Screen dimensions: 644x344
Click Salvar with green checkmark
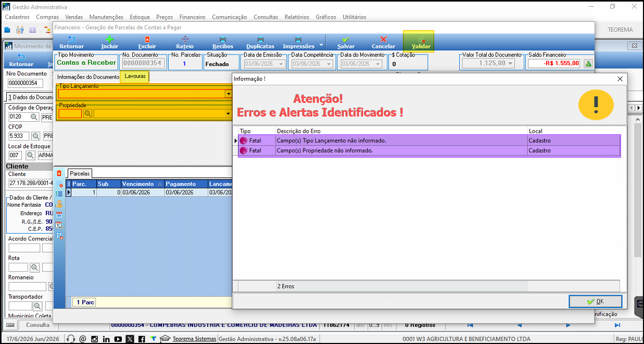(346, 43)
